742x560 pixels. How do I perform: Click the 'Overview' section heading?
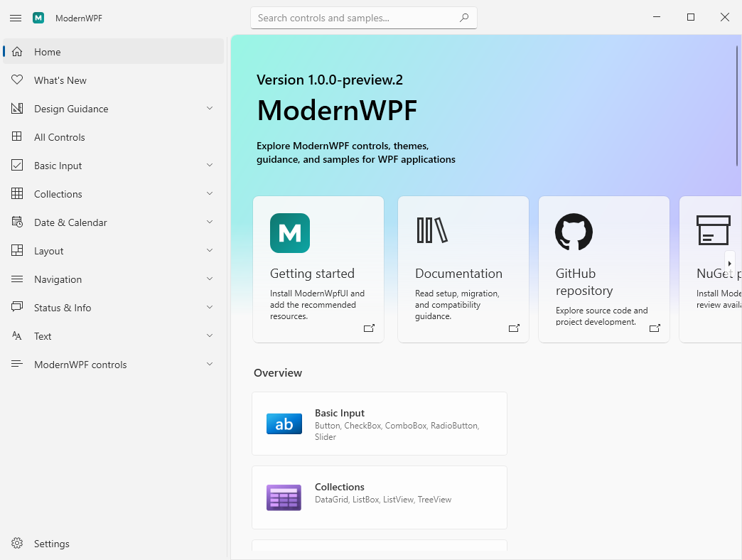pyautogui.click(x=278, y=372)
